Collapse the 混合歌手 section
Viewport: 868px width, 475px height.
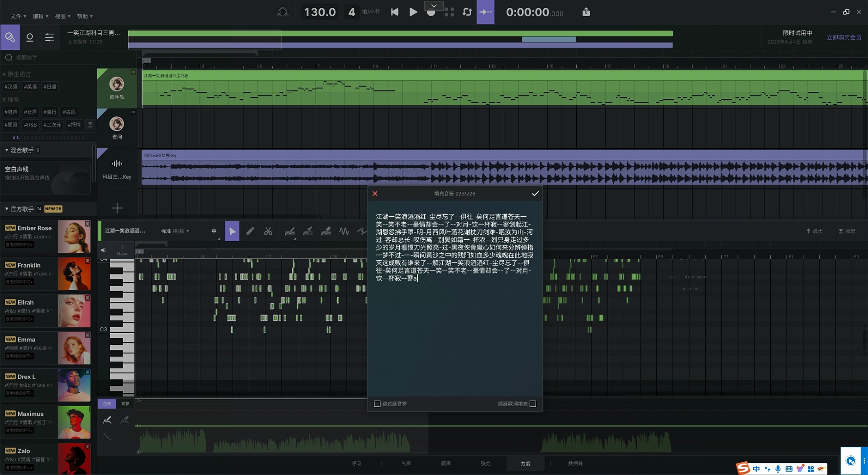(7, 150)
